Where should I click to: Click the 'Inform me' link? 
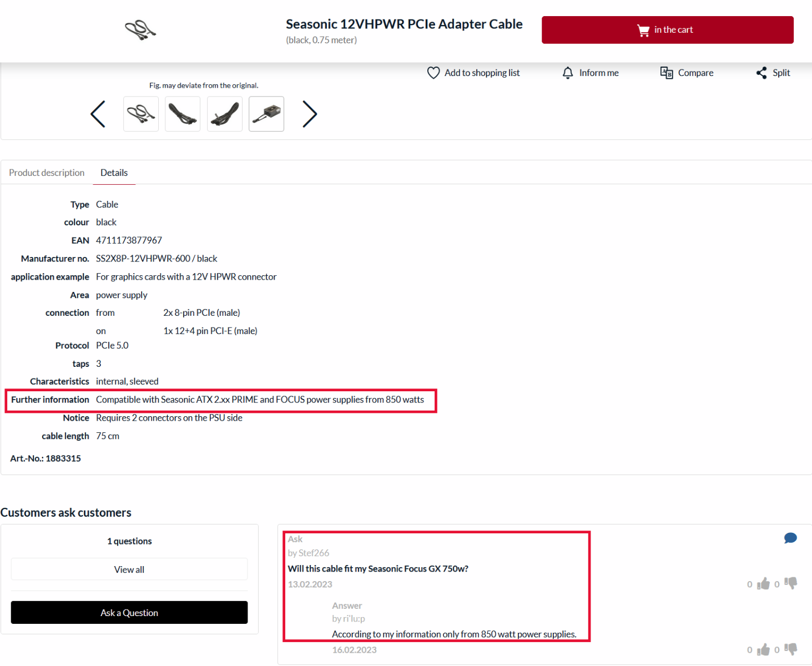[x=599, y=73]
